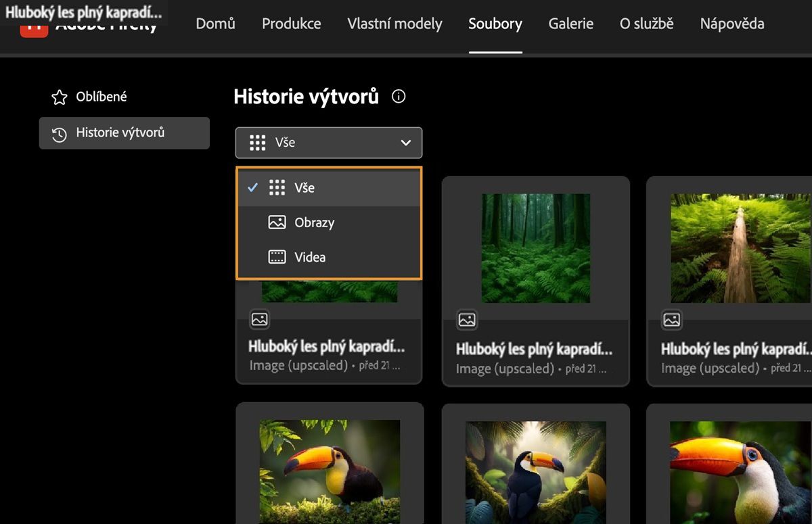This screenshot has height=524, width=812.
Task: Click the grid icon in the Vše filter box
Action: tap(258, 143)
